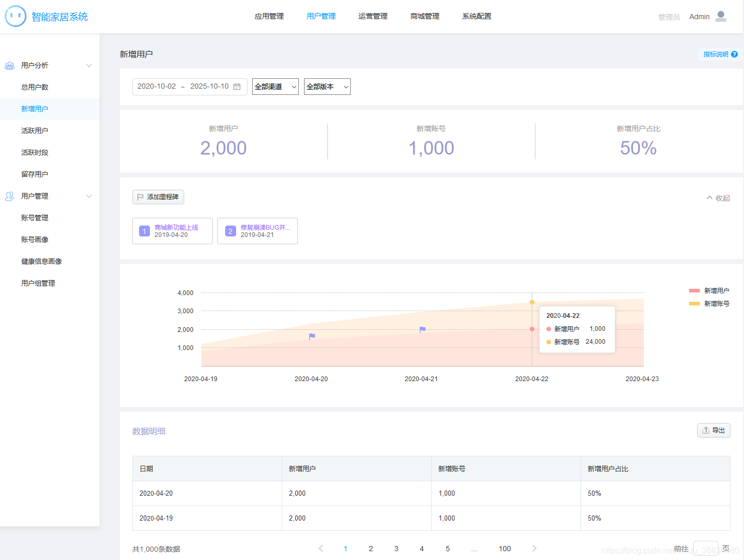This screenshot has width=744, height=560.
Task: Click the 新增用户 table column header
Action: [356, 469]
